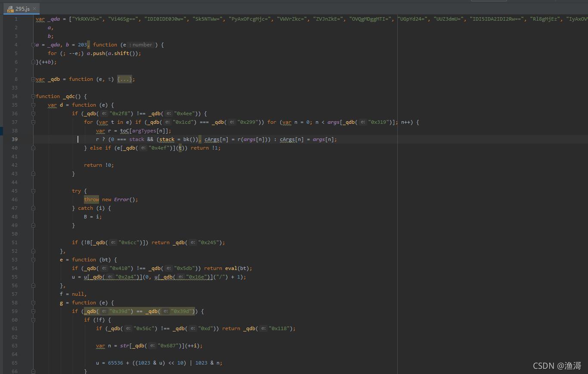Click eval(bt) on line 54

[x=237, y=268]
